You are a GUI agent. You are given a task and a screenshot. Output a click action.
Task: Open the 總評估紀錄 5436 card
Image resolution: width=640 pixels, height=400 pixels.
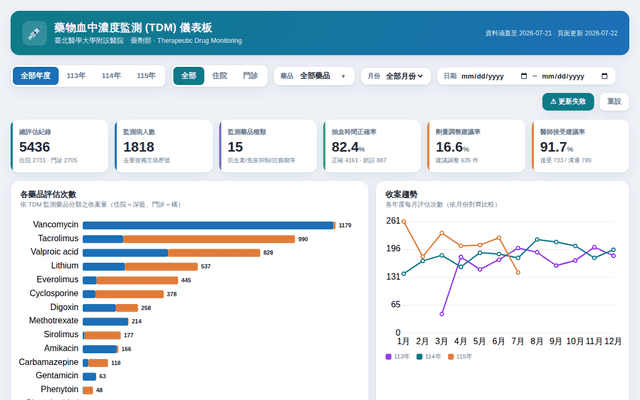point(60,146)
